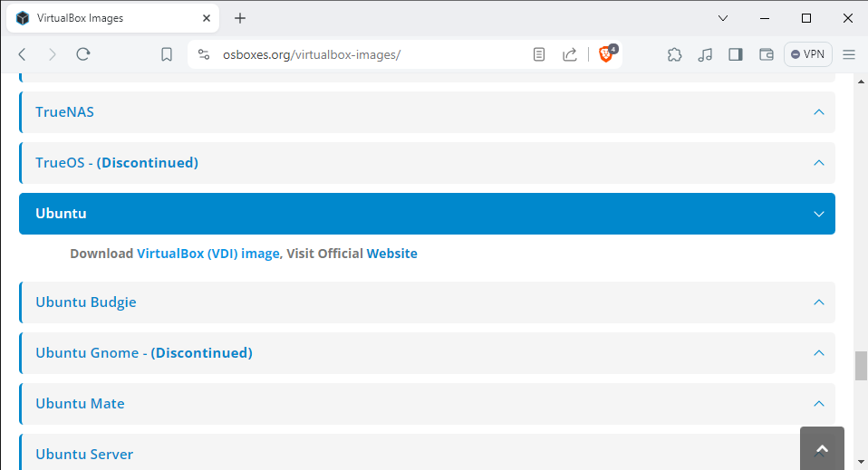868x470 pixels.
Task: Open the tab search dropdown arrow
Action: (723, 18)
